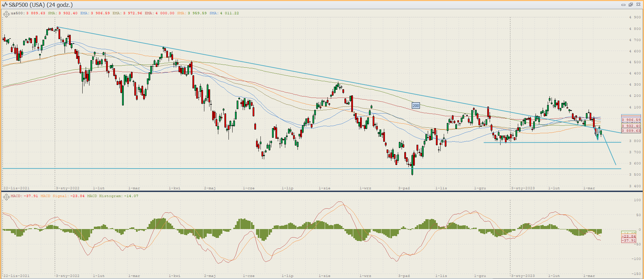The width and height of the screenshot is (644, 279).
Task: Click the 3 986.59 price axis tag
Action: [x=631, y=120]
